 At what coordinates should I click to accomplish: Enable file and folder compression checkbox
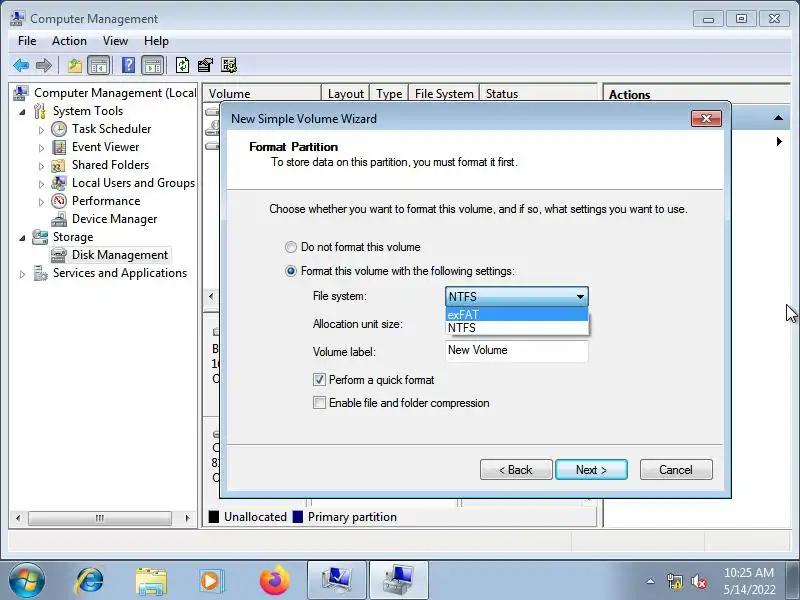pos(319,403)
